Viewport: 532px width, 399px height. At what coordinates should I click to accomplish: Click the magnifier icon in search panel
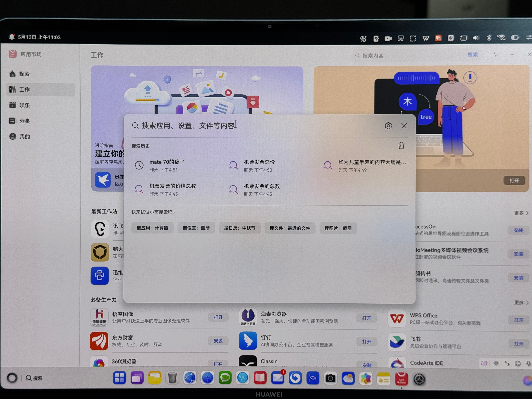click(135, 125)
